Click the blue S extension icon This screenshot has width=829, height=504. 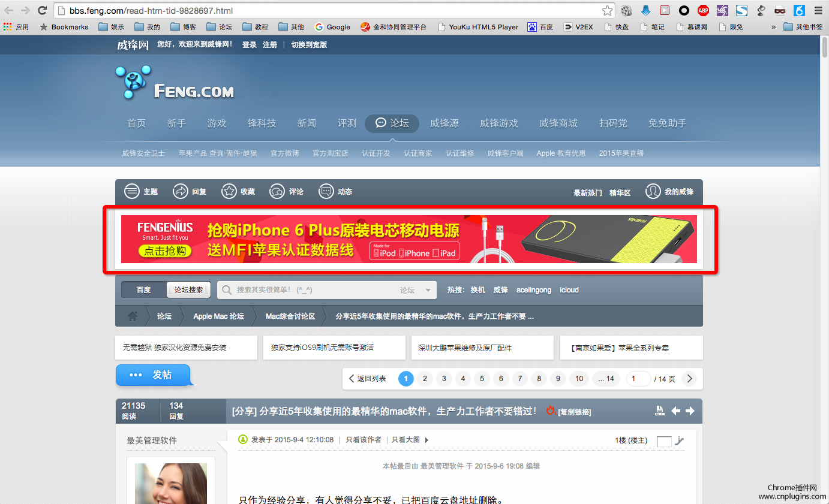point(741,10)
